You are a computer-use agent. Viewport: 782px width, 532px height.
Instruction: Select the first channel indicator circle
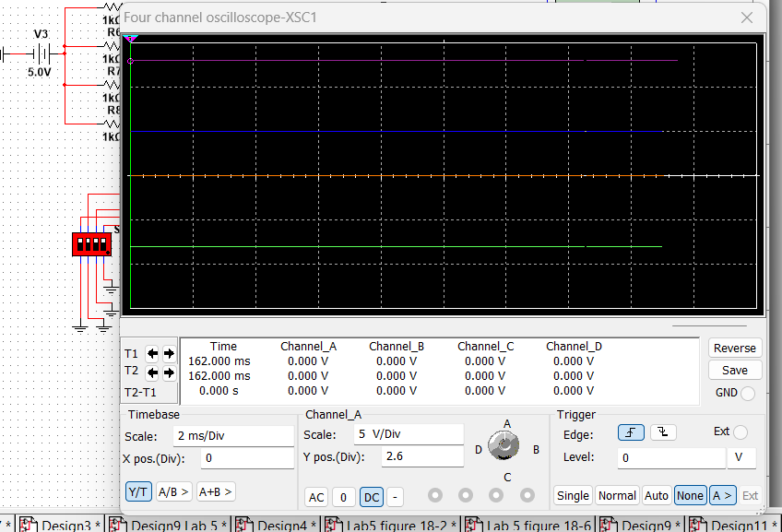434,494
